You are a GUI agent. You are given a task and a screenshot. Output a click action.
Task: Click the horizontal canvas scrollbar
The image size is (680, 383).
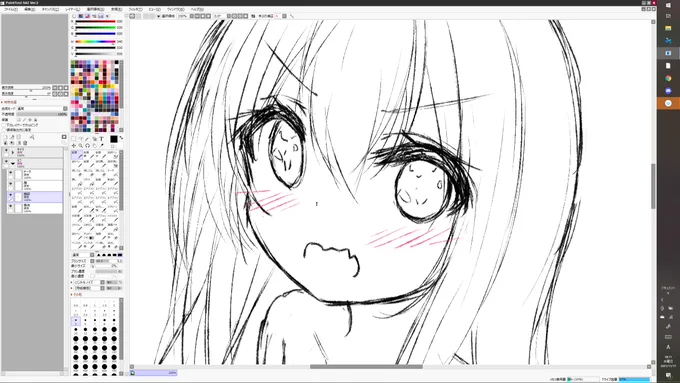(366, 367)
